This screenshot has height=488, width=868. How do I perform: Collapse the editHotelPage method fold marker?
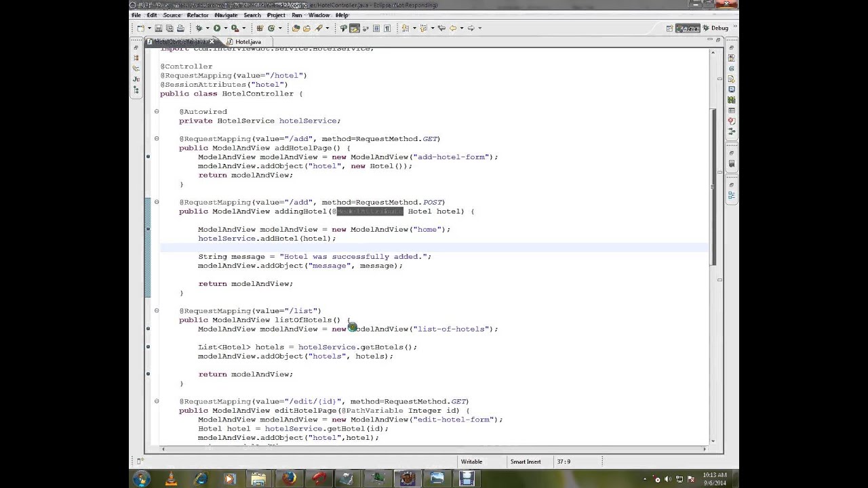[x=157, y=401]
